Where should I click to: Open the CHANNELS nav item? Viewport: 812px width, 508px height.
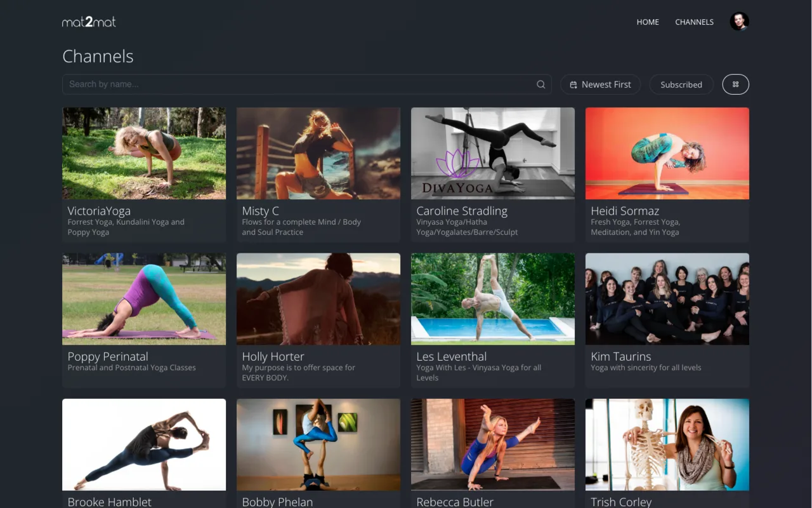pos(694,22)
